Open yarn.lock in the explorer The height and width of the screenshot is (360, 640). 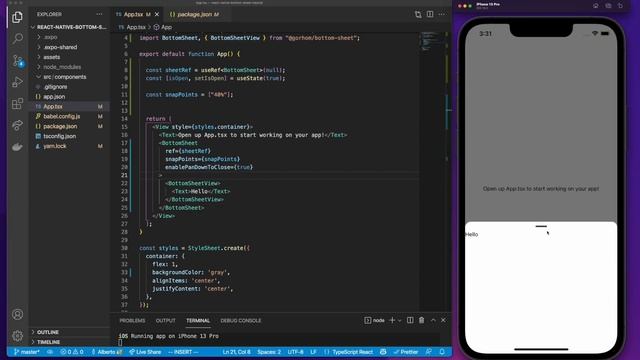click(55, 146)
